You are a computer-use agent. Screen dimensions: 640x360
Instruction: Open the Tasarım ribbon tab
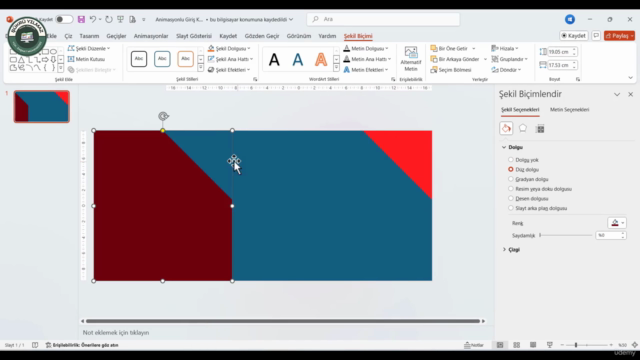click(89, 36)
